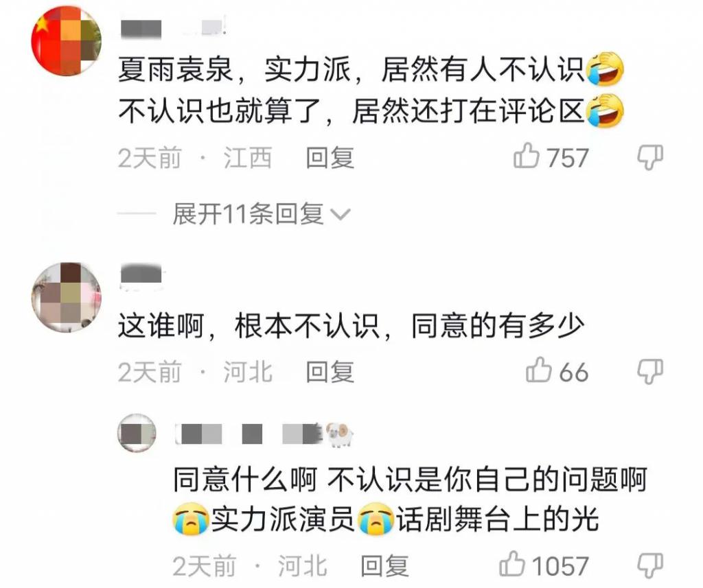Open the username beside the sheep emoji
The height and width of the screenshot is (588, 703).
[249, 434]
